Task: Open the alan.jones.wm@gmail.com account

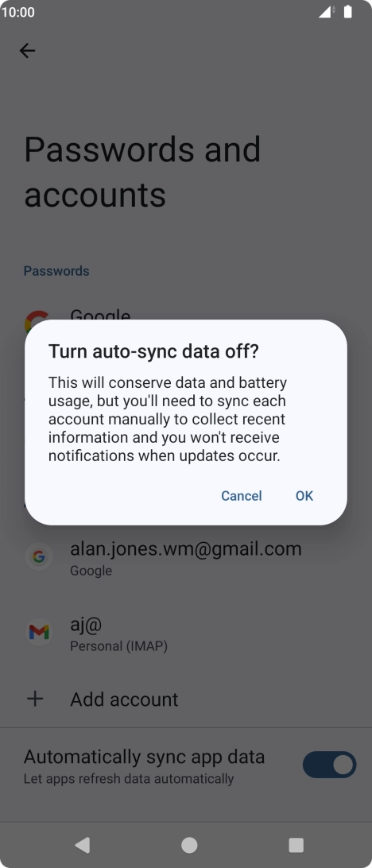Action: point(186,557)
